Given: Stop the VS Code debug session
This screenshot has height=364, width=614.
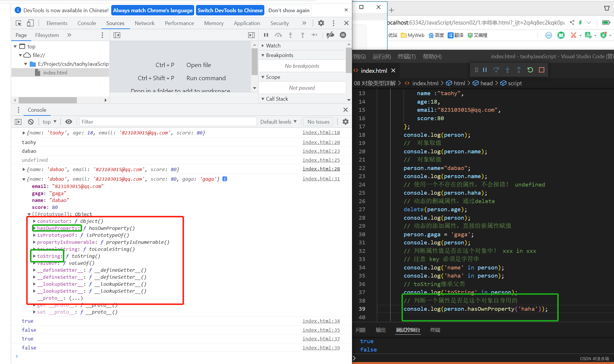Looking at the screenshot, I should (542, 70).
